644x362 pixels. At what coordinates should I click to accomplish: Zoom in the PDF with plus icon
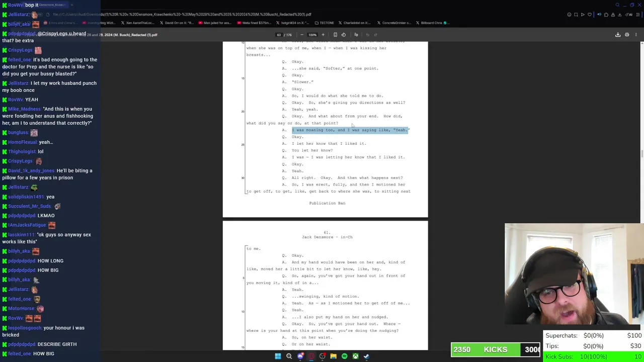(323, 35)
